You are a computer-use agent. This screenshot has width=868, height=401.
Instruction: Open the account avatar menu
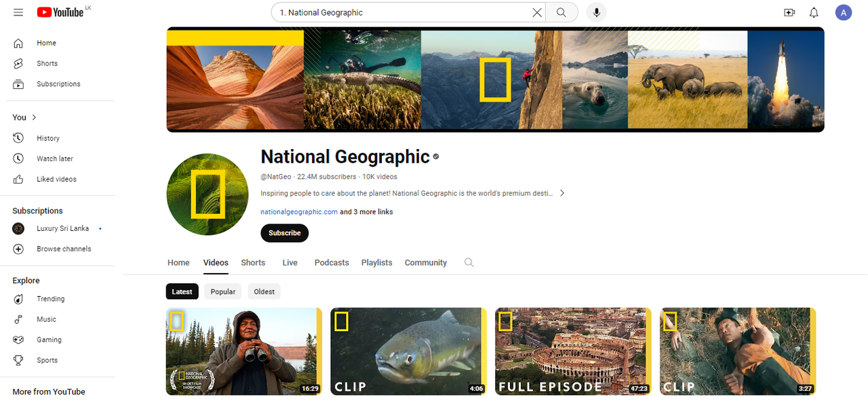tap(843, 12)
